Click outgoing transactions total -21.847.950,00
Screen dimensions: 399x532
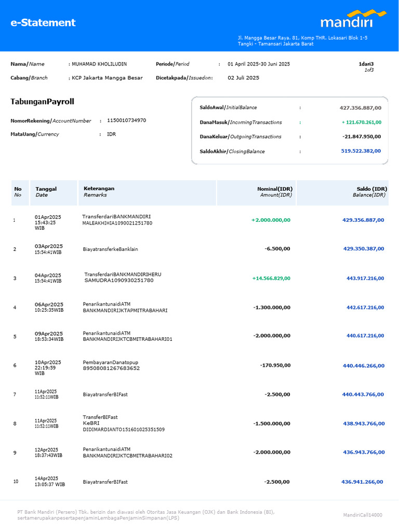tap(362, 137)
